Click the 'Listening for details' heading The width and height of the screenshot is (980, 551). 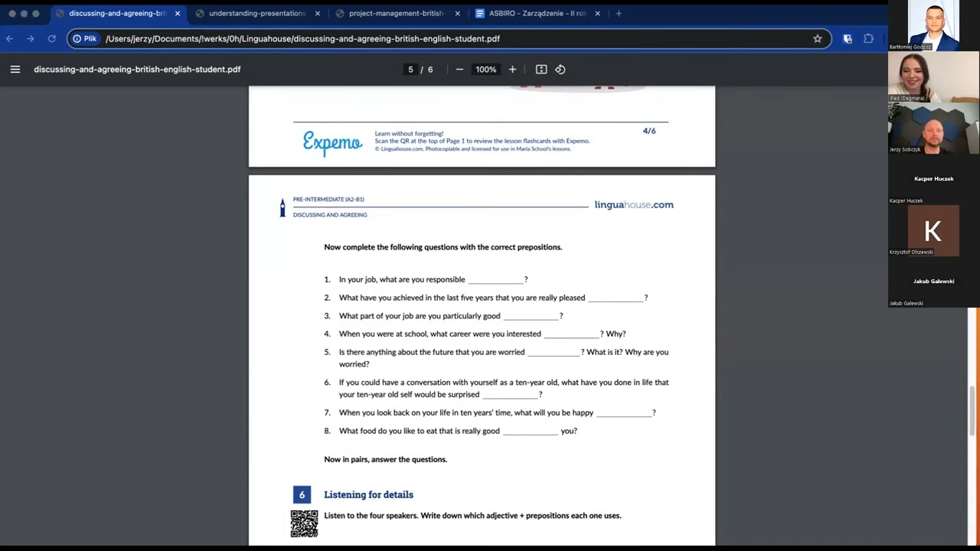(x=368, y=494)
